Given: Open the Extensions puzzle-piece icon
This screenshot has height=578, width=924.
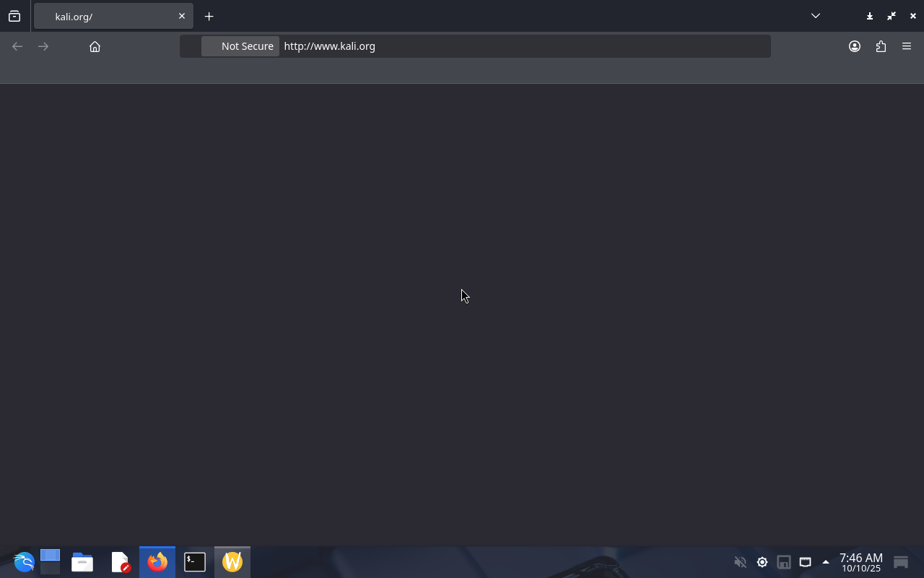Looking at the screenshot, I should click(881, 46).
